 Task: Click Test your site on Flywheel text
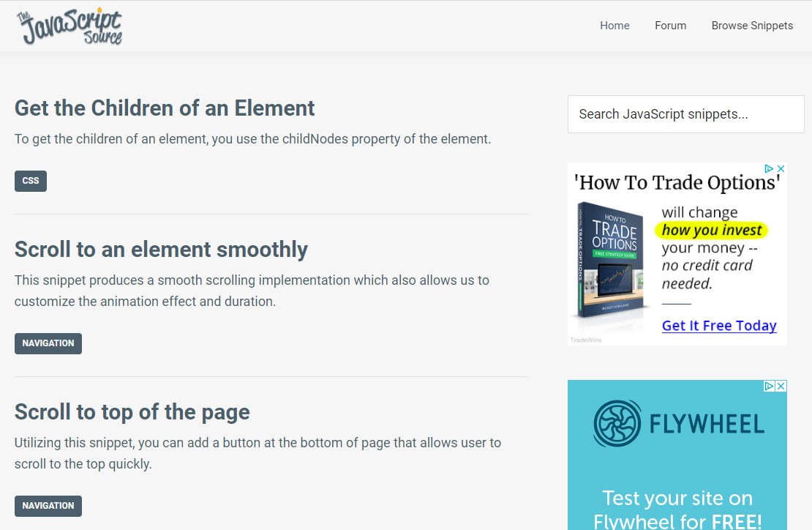pyautogui.click(x=677, y=509)
